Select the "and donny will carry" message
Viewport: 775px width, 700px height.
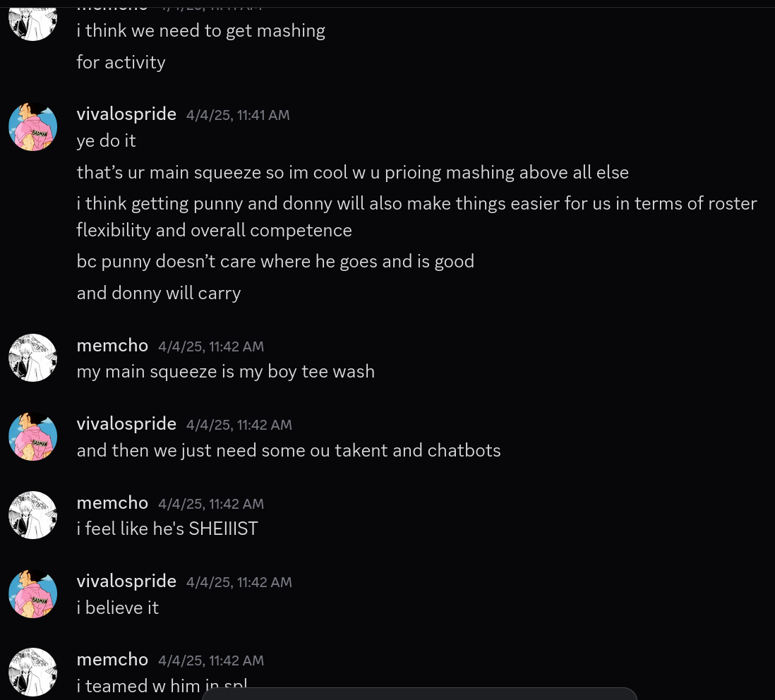(159, 293)
